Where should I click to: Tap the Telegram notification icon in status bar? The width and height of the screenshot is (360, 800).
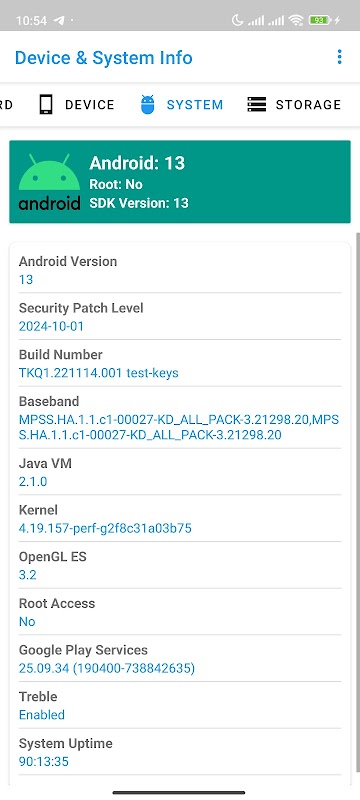pos(59,20)
